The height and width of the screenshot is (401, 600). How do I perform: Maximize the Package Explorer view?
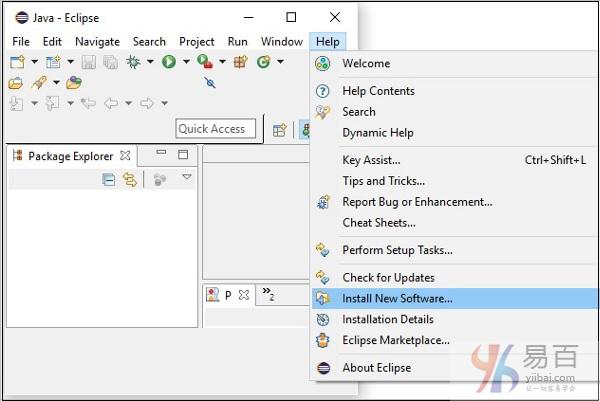[183, 155]
